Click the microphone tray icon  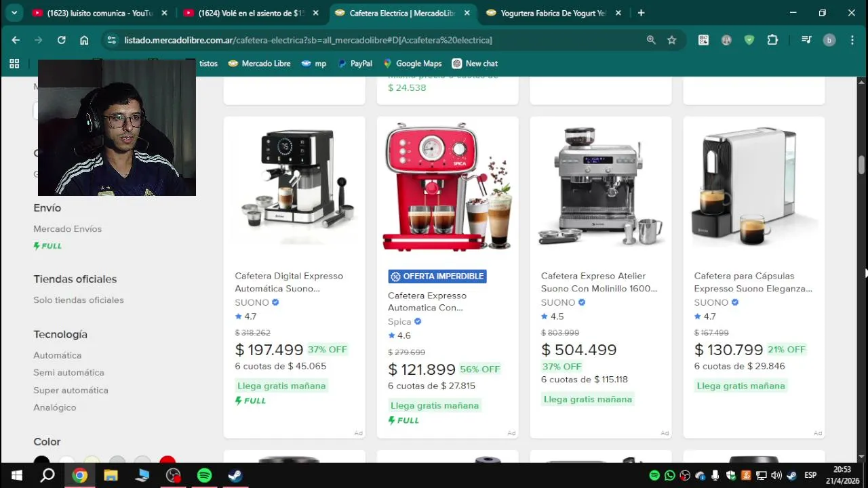coord(715,475)
